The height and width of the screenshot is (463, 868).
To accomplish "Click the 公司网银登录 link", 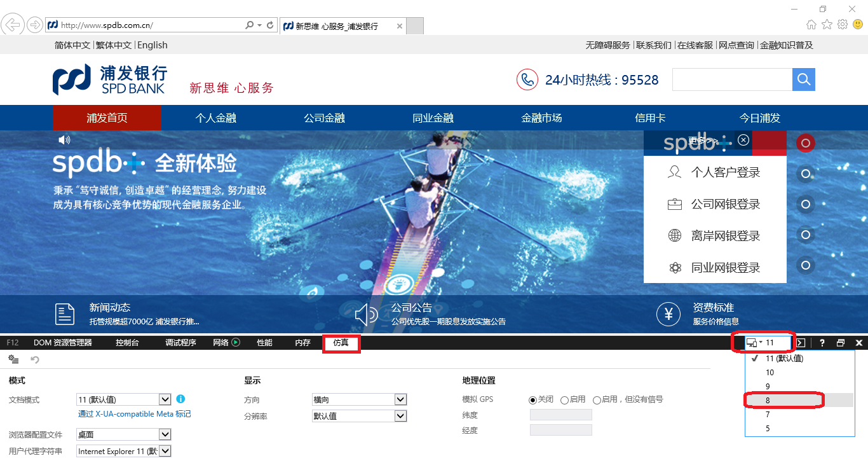I will pyautogui.click(x=726, y=204).
